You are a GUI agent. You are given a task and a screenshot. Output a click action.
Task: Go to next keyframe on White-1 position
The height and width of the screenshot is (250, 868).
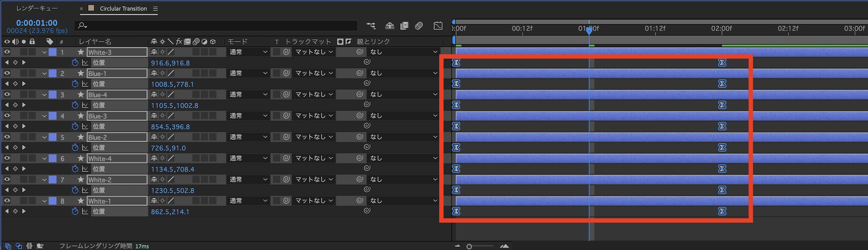tap(23, 211)
